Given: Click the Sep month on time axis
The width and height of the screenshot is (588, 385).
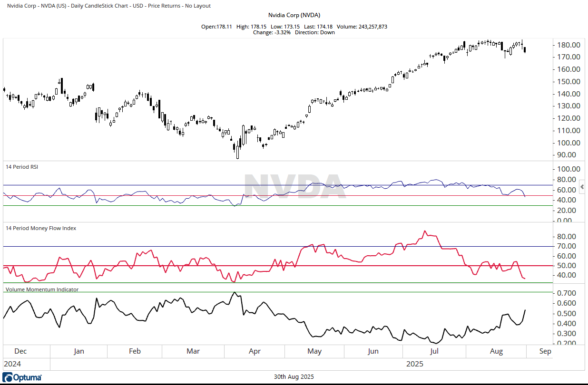Looking at the screenshot, I should (x=545, y=352).
